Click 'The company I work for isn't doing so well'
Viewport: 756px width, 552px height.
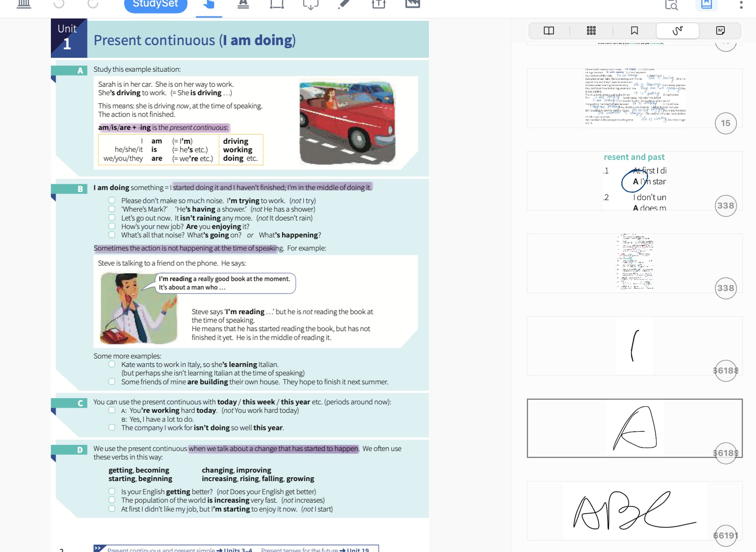pos(202,428)
